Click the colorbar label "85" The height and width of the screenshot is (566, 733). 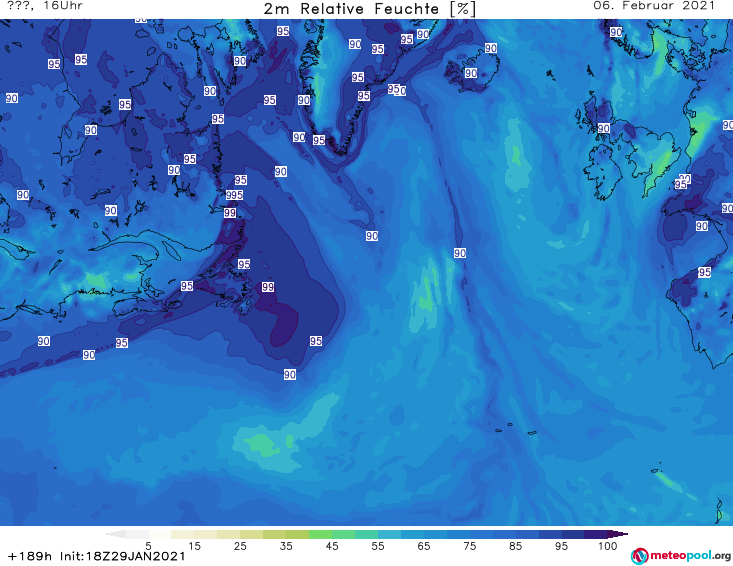coord(515,546)
